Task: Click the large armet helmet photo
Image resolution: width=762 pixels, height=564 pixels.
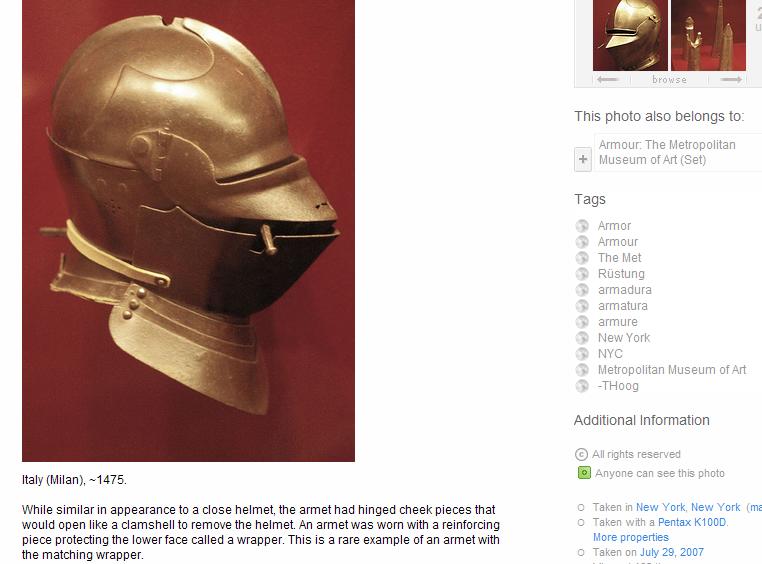Action: [x=189, y=231]
